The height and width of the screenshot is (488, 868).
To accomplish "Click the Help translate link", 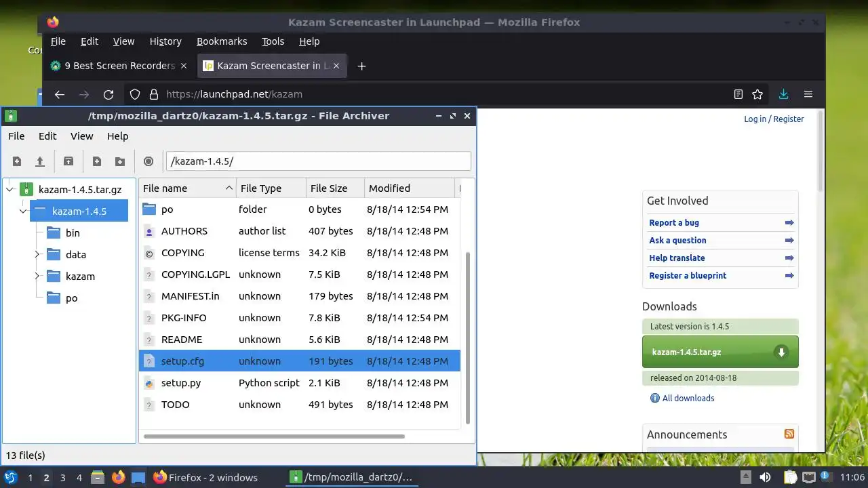I will tap(677, 258).
